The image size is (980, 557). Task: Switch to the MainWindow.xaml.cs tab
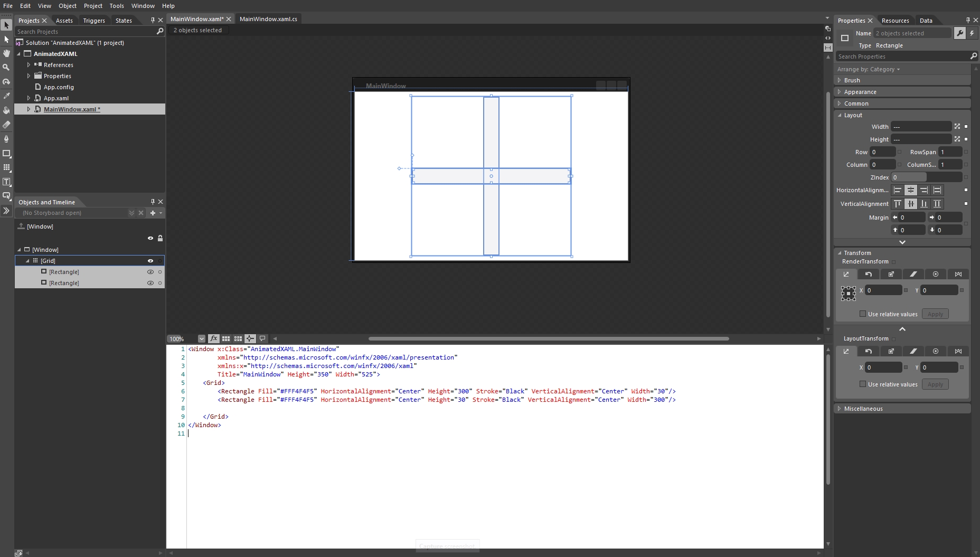pos(269,19)
